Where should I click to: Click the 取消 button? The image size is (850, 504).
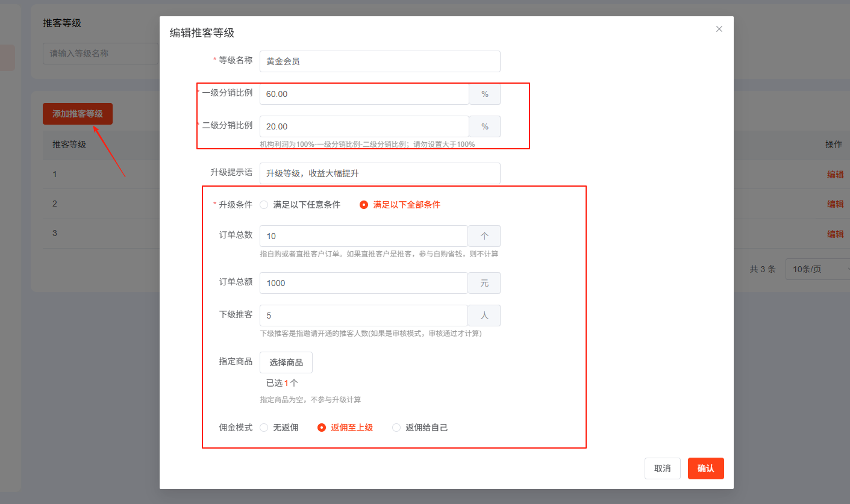[662, 468]
